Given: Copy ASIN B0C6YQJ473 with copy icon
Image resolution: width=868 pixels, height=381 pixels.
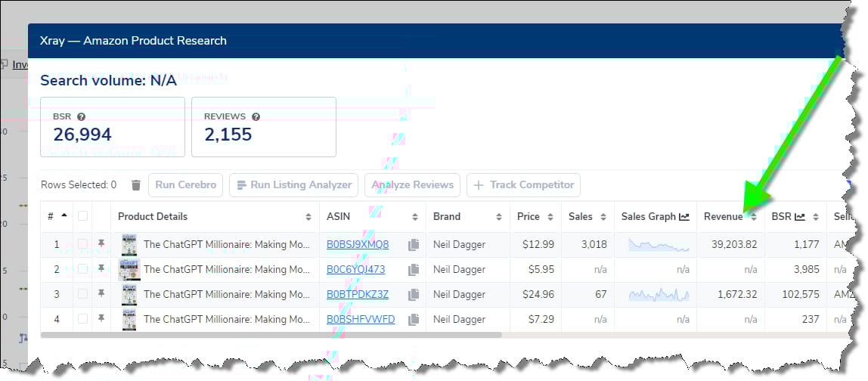Looking at the screenshot, I should click(413, 270).
